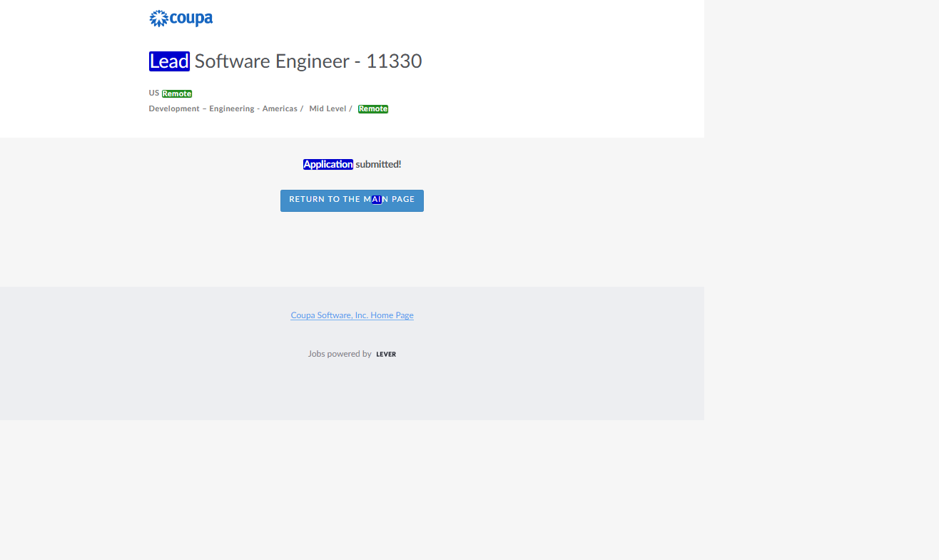Click the word Engineering in the department line

[231, 109]
